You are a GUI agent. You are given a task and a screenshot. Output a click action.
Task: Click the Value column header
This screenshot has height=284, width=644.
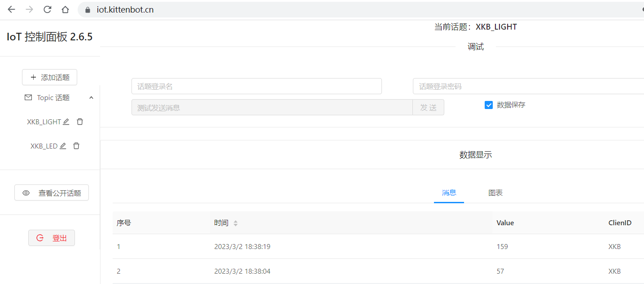505,223
